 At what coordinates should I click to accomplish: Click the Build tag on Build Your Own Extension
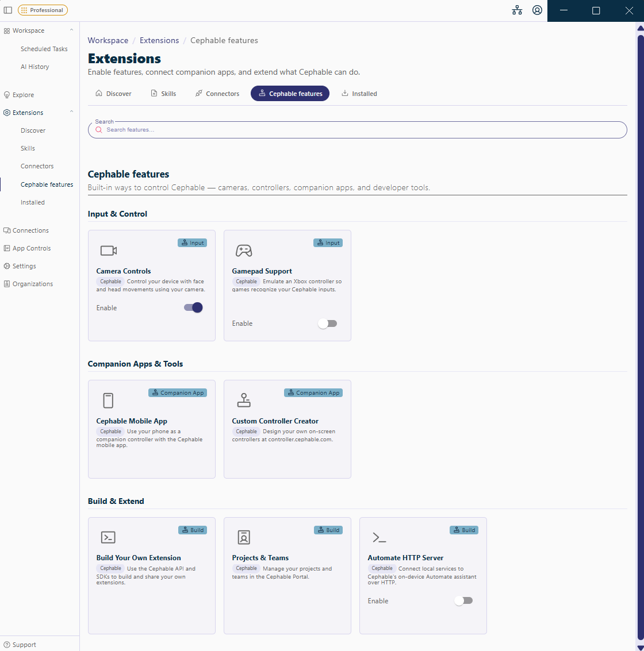coord(193,530)
